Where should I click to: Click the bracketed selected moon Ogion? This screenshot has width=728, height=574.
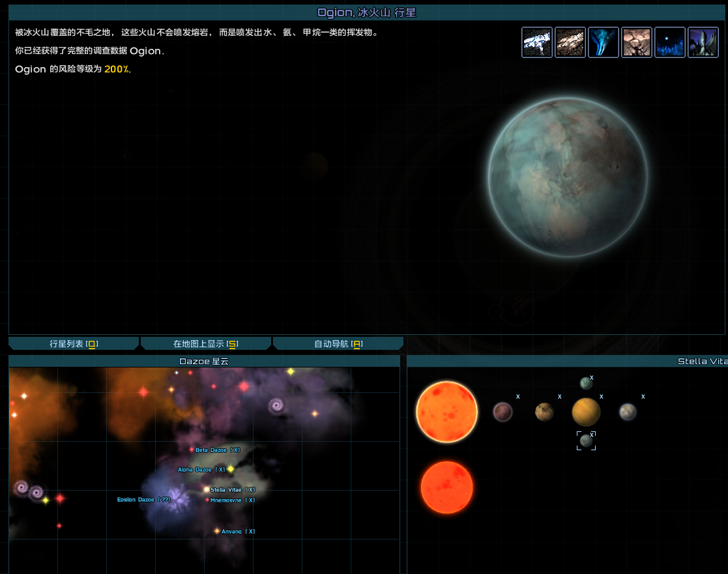point(586,440)
